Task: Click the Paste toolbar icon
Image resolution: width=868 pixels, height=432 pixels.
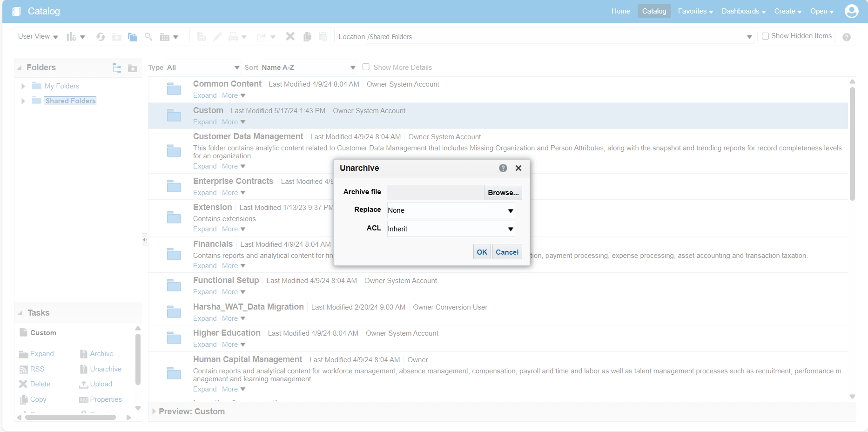Action: 323,37
